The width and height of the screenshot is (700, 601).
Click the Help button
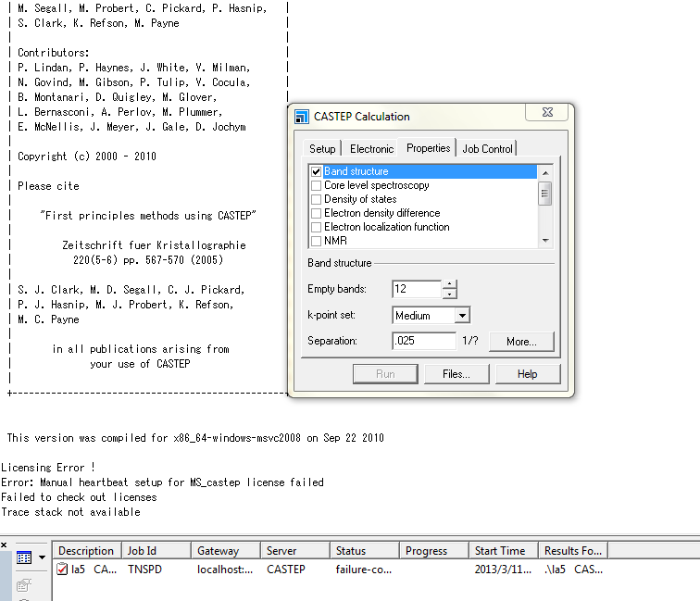point(527,374)
